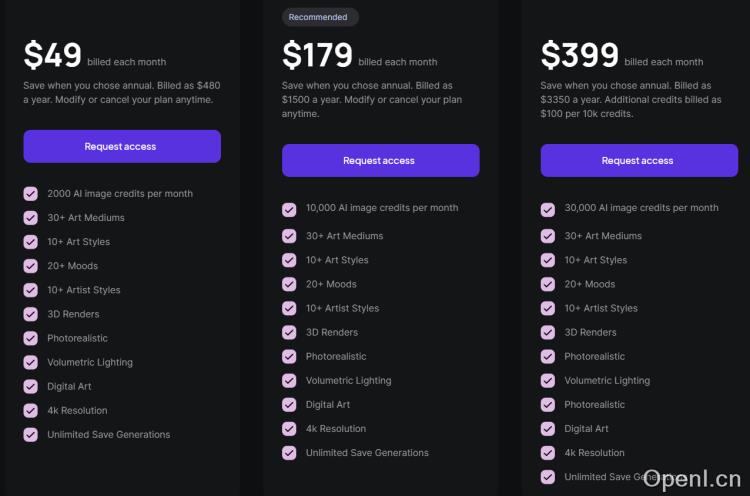The height and width of the screenshot is (496, 750).
Task: Click the 20+ Moods checkmark in the $179 plan
Action: coord(289,284)
